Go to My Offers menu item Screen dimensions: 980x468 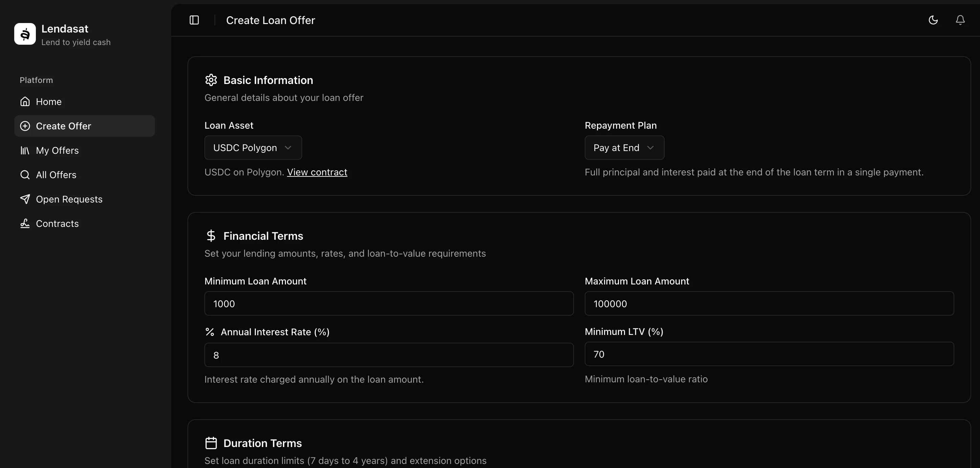(57, 150)
